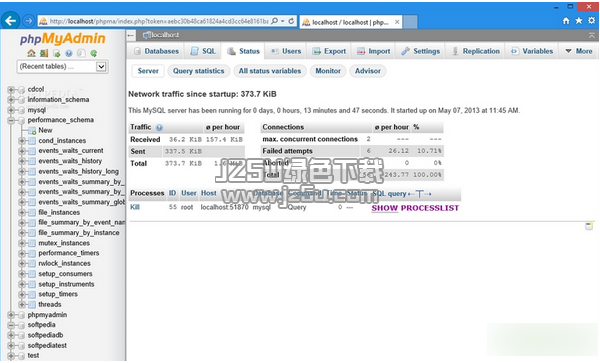Sort processes by ID column header
Screen dimensions: 600x363
click(173, 194)
